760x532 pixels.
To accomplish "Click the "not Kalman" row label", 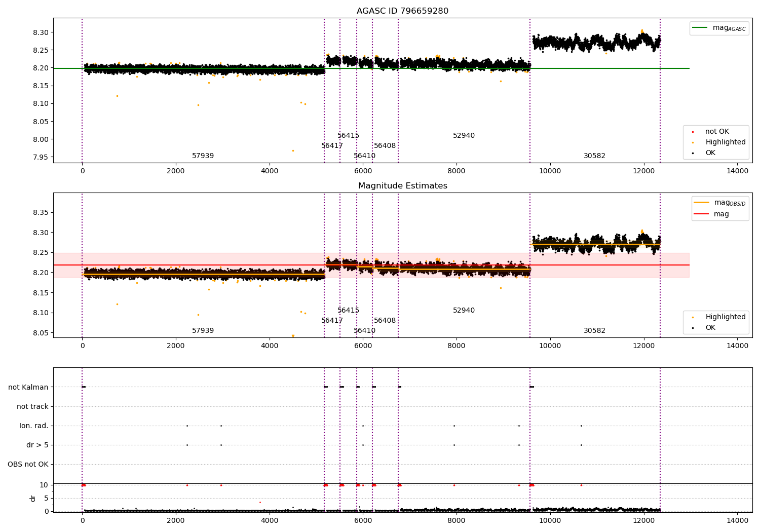I will (x=28, y=388).
